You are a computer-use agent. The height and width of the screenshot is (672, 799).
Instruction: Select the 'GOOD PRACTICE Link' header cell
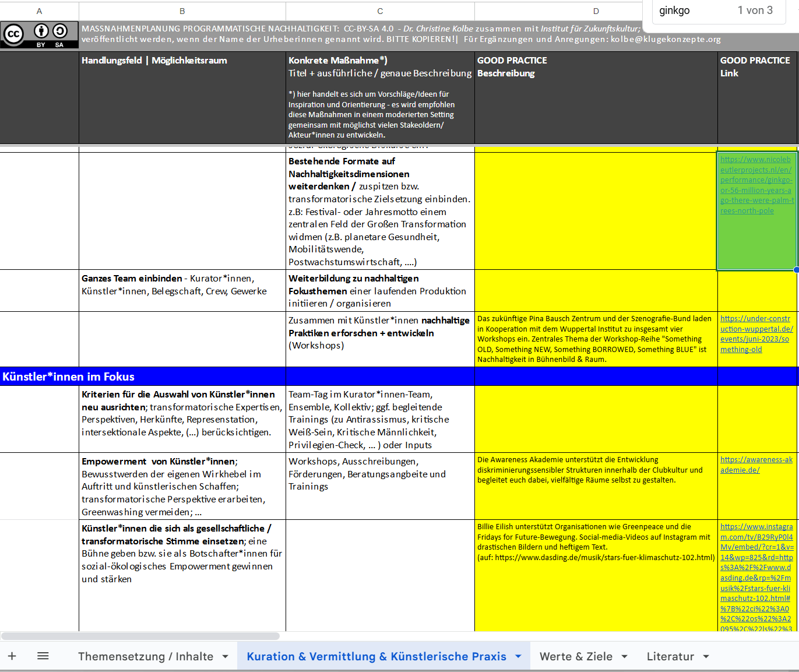(758, 97)
